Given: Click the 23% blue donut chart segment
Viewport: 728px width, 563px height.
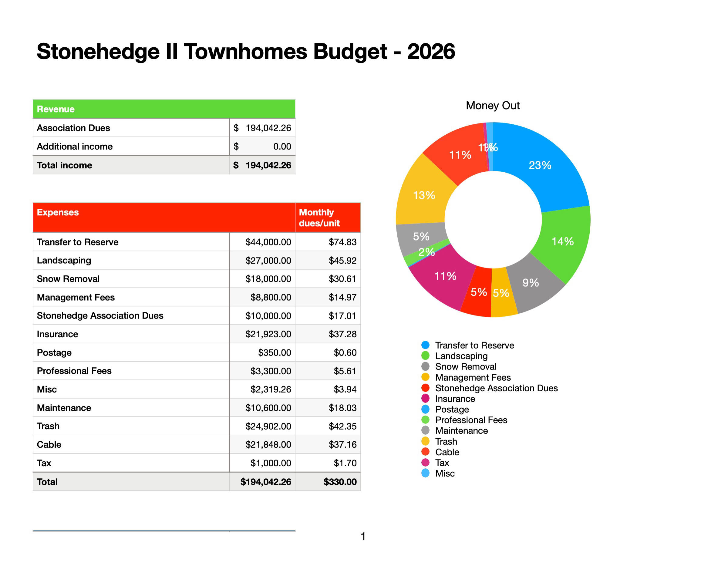Looking at the screenshot, I should point(540,165).
